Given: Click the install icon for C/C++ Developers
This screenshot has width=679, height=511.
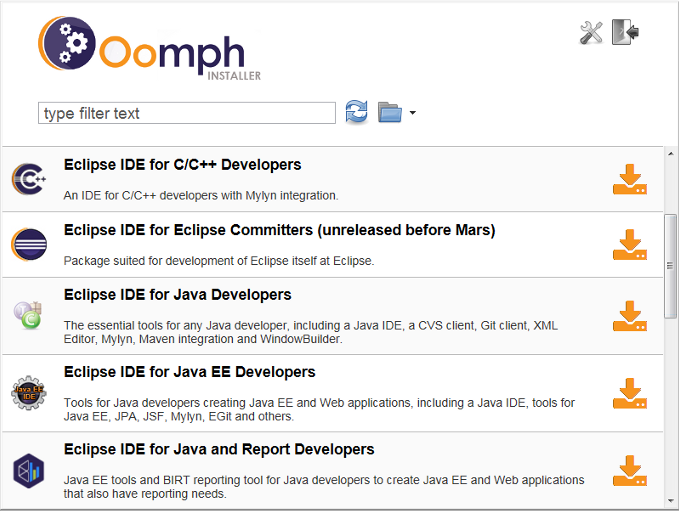Looking at the screenshot, I should point(629,180).
